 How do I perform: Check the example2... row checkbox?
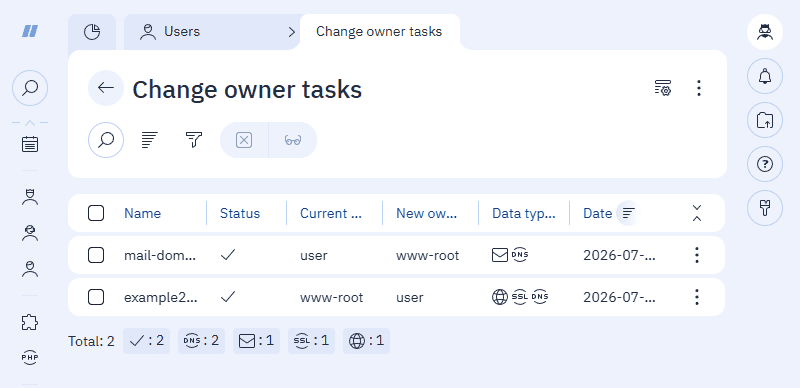tap(96, 297)
